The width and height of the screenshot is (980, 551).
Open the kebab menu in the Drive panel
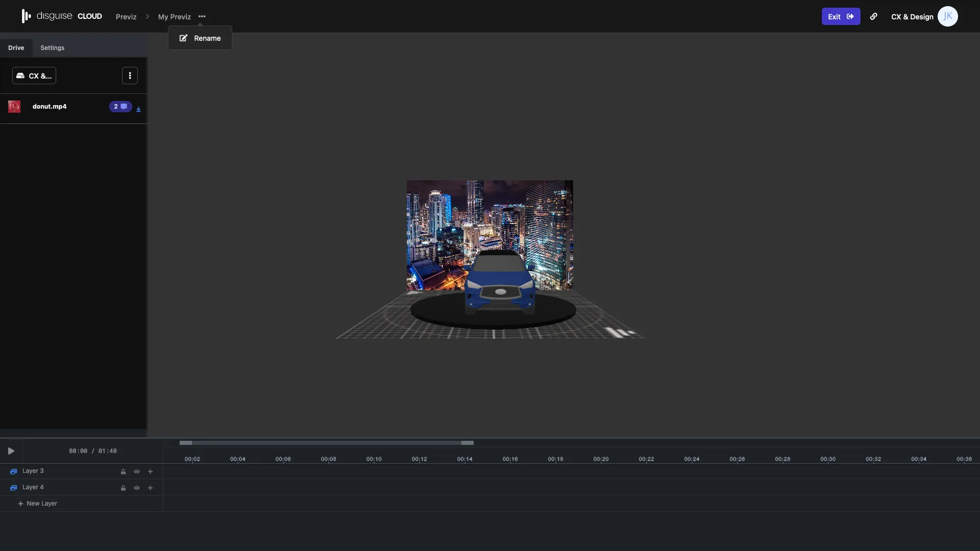pos(130,76)
